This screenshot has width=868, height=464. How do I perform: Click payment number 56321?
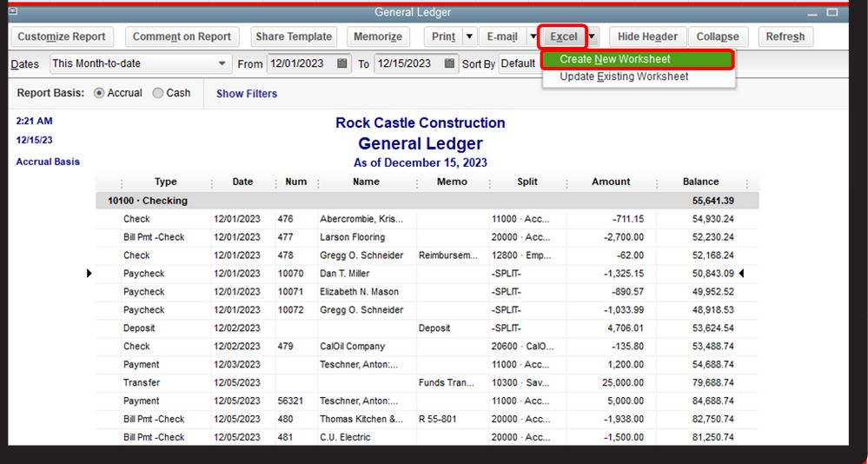pyautogui.click(x=290, y=401)
